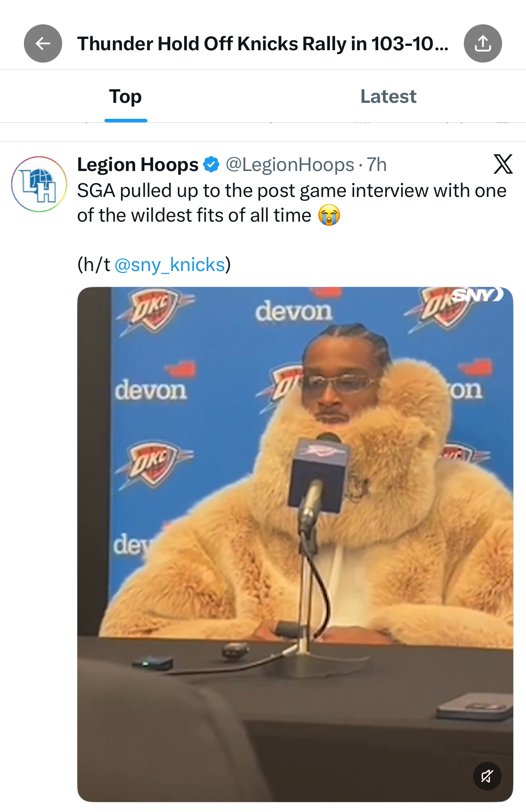
Task: Switch to the Top tab
Action: [126, 97]
